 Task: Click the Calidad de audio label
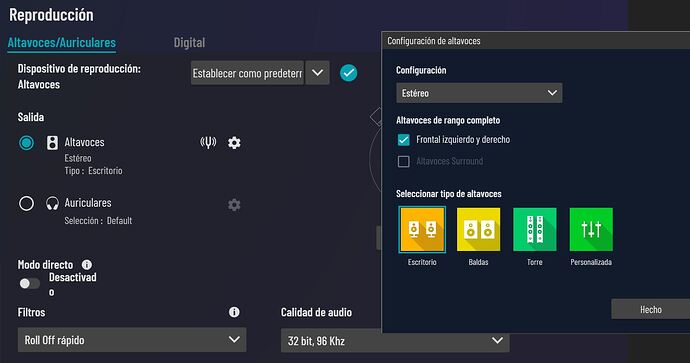316,312
